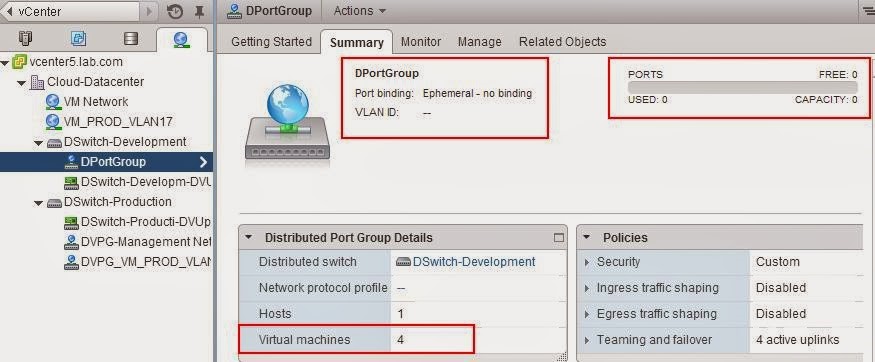
Task: Click the 4 active uplinks value
Action: coord(797,340)
